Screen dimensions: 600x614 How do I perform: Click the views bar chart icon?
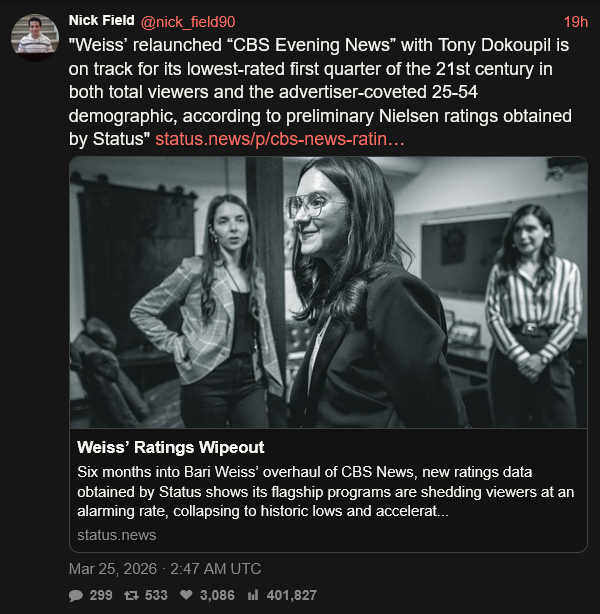coord(253,595)
